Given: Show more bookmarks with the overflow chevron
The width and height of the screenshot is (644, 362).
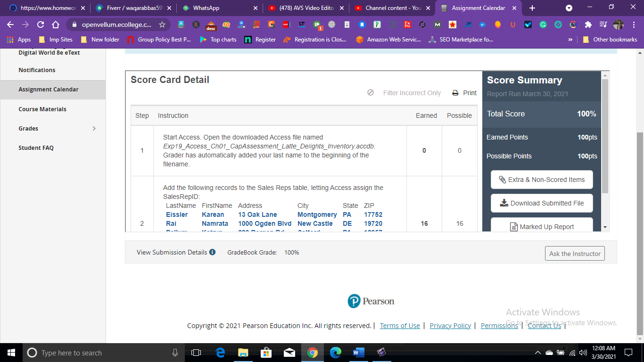Looking at the screenshot, I should tap(570, 40).
